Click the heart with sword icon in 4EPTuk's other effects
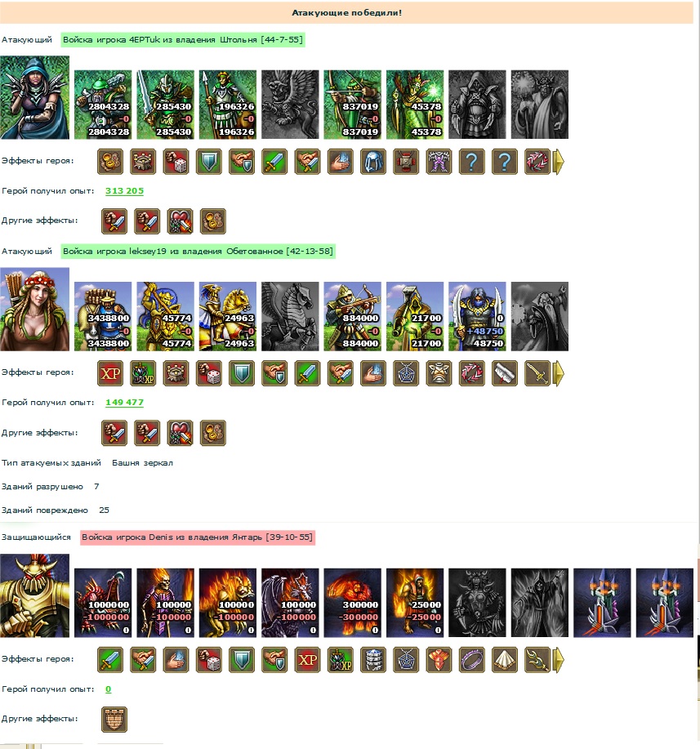Viewport: 700px width, 749px height. click(181, 221)
